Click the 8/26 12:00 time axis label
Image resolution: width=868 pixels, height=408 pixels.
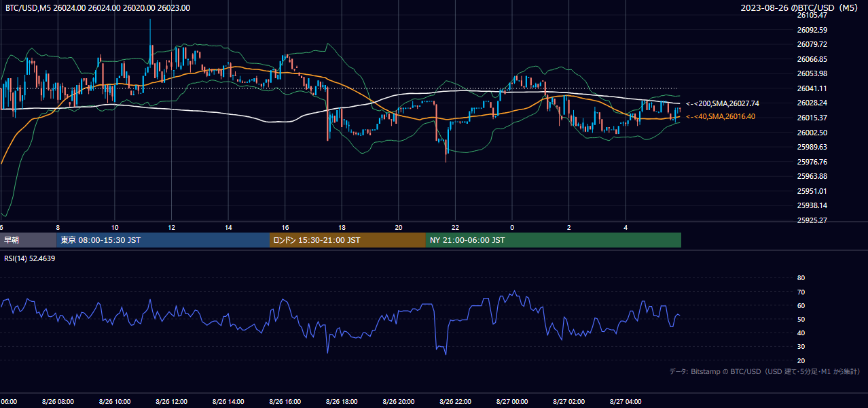click(171, 402)
